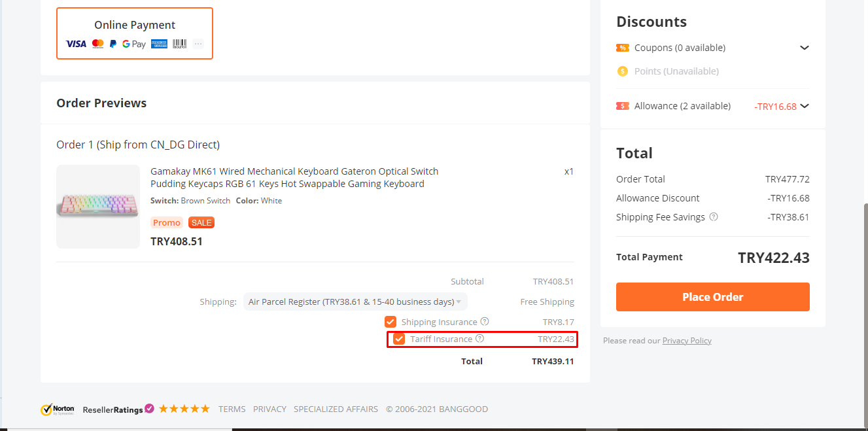
Task: Click the Norton security badge
Action: point(58,409)
